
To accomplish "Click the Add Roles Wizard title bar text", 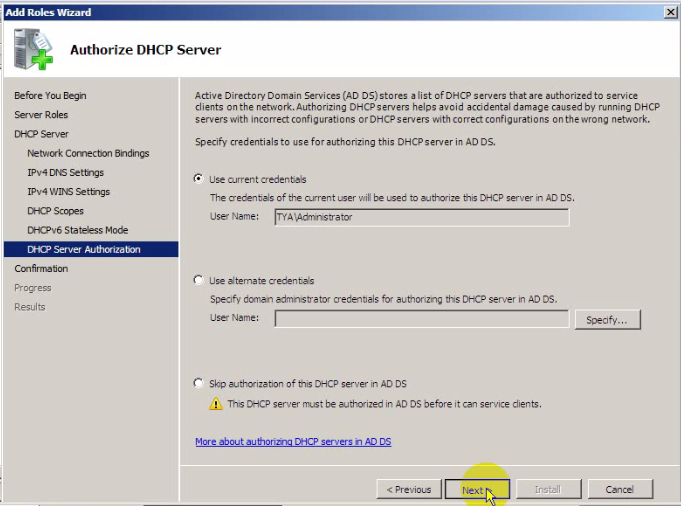I will 48,12.
